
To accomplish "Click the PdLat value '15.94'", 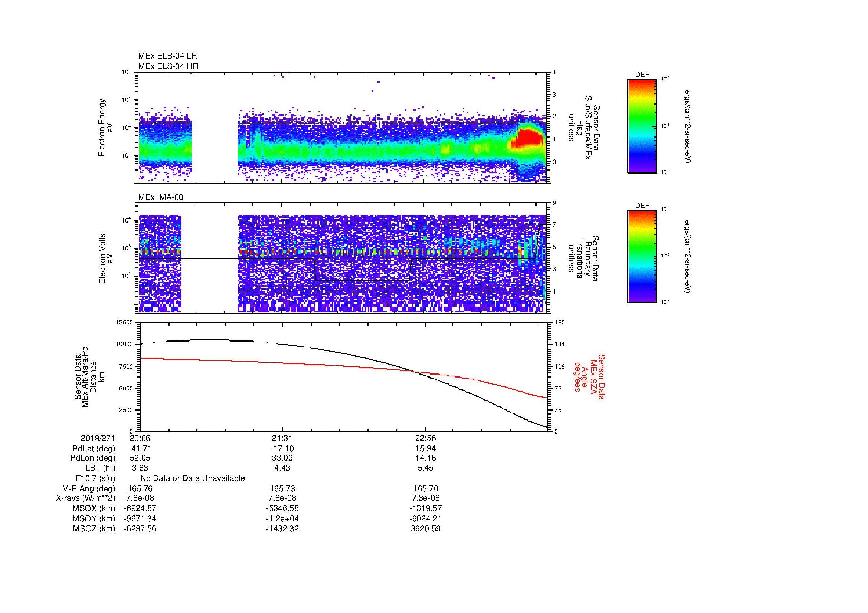I will click(426, 449).
